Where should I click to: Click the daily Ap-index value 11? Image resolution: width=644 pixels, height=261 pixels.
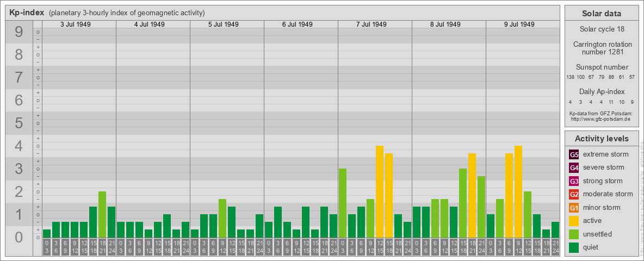[611, 102]
